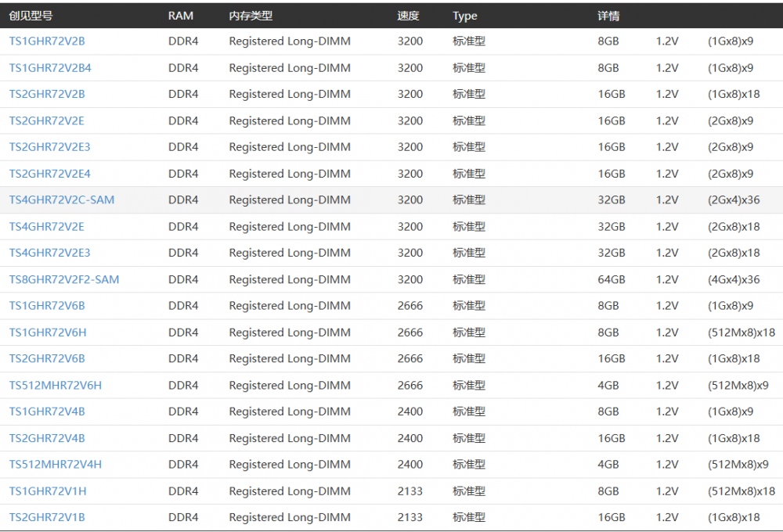Open the TS2GHR72V2E3 model link
Image resolution: width=783 pixels, height=532 pixels.
coord(49,147)
